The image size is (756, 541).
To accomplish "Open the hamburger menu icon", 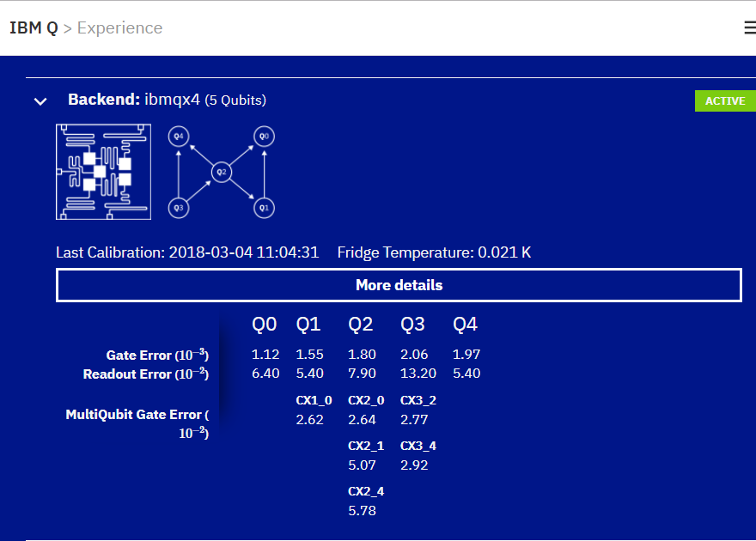I will click(x=750, y=27).
